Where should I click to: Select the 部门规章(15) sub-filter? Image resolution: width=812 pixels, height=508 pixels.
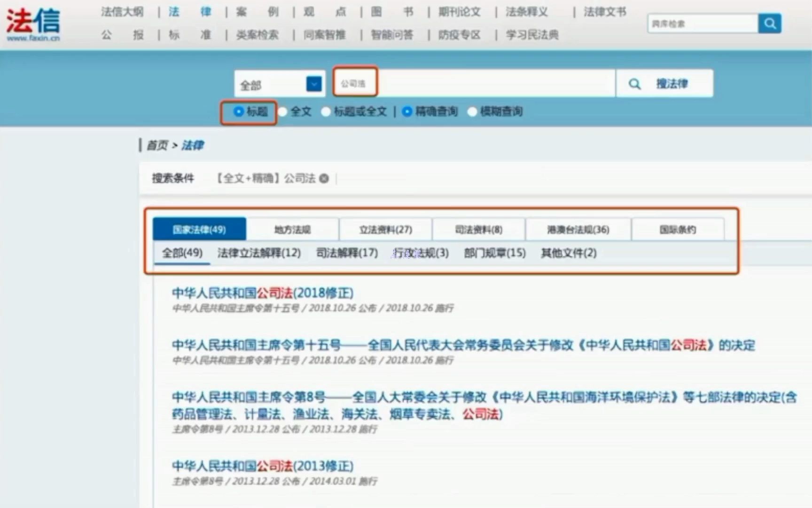495,253
